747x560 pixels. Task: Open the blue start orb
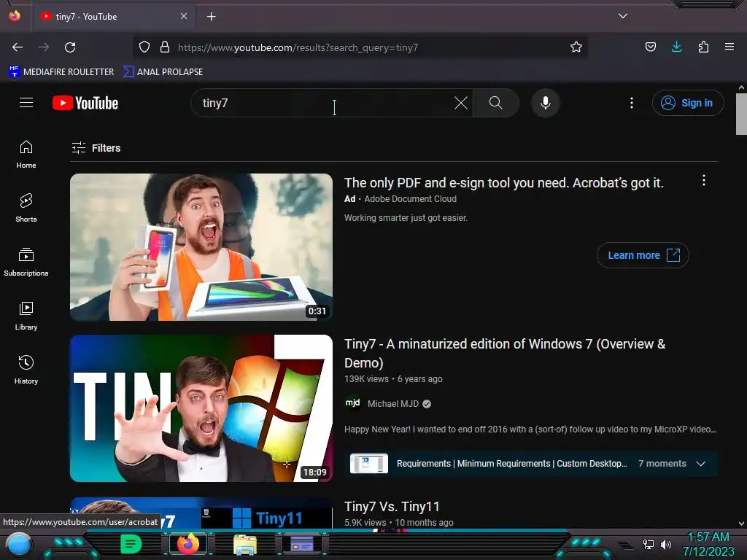pos(18,544)
